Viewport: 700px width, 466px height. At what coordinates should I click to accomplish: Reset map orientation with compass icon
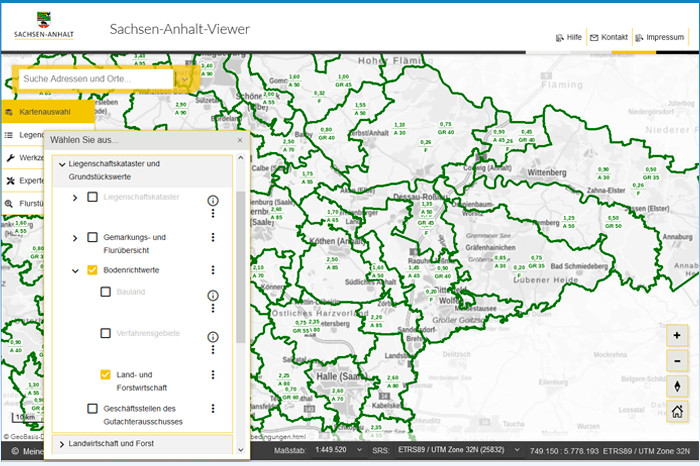[677, 386]
